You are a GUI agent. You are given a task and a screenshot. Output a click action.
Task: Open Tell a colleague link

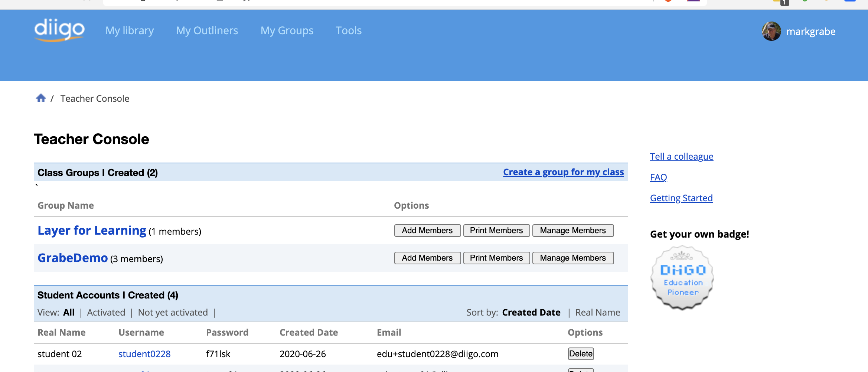[682, 157]
